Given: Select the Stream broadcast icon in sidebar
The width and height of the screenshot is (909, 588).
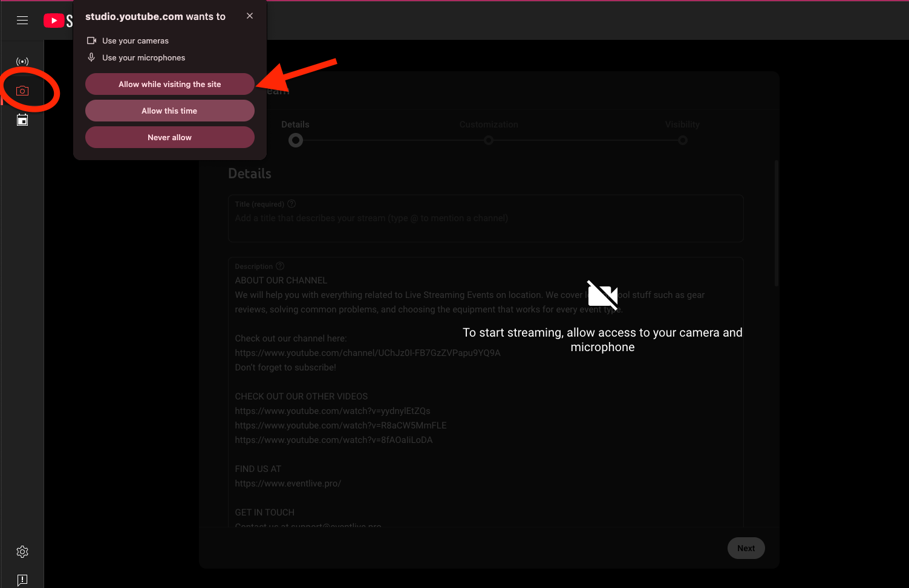Looking at the screenshot, I should coord(22,62).
